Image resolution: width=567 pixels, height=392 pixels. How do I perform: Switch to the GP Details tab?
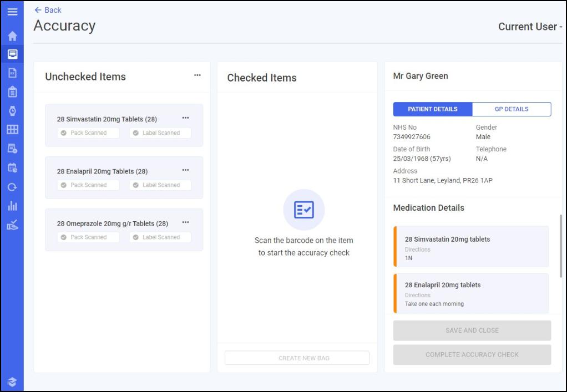pos(512,109)
